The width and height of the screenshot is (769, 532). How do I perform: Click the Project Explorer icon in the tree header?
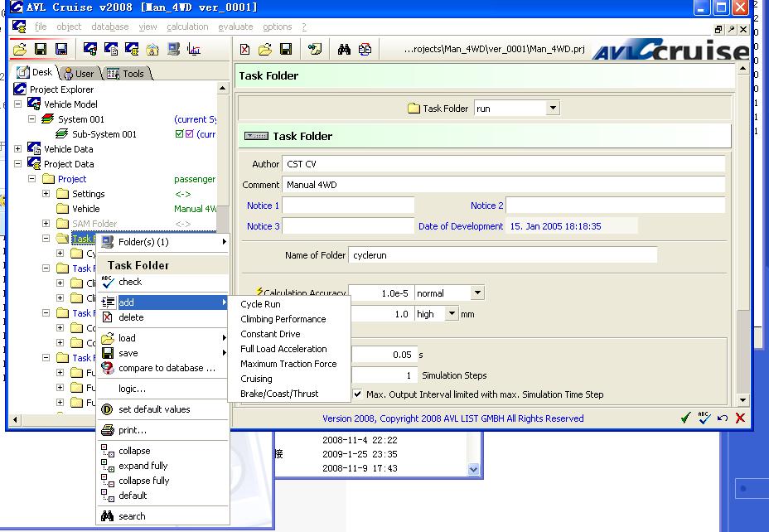point(20,89)
